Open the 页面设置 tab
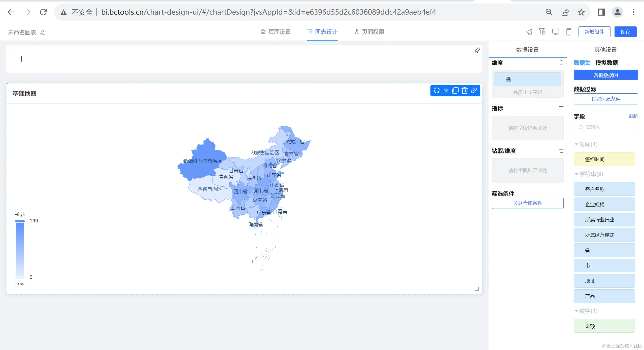The image size is (644, 350). (276, 32)
